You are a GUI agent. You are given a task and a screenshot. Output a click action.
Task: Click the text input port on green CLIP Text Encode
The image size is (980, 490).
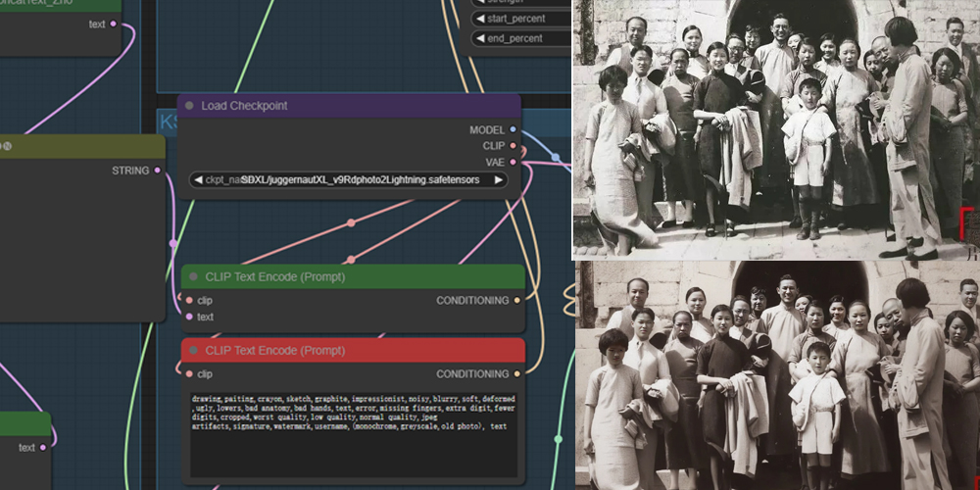189,317
